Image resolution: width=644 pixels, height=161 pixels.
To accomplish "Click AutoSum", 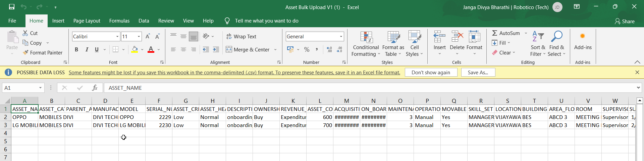I will tap(506, 33).
